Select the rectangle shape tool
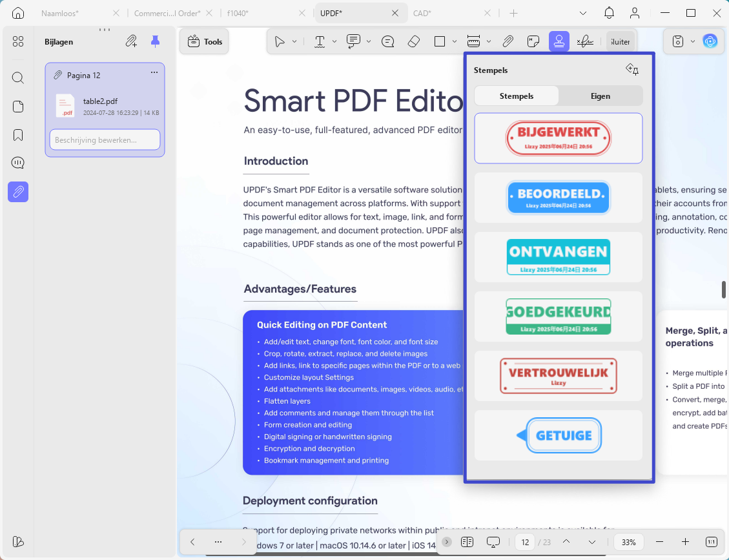The width and height of the screenshot is (729, 560). [x=440, y=41]
